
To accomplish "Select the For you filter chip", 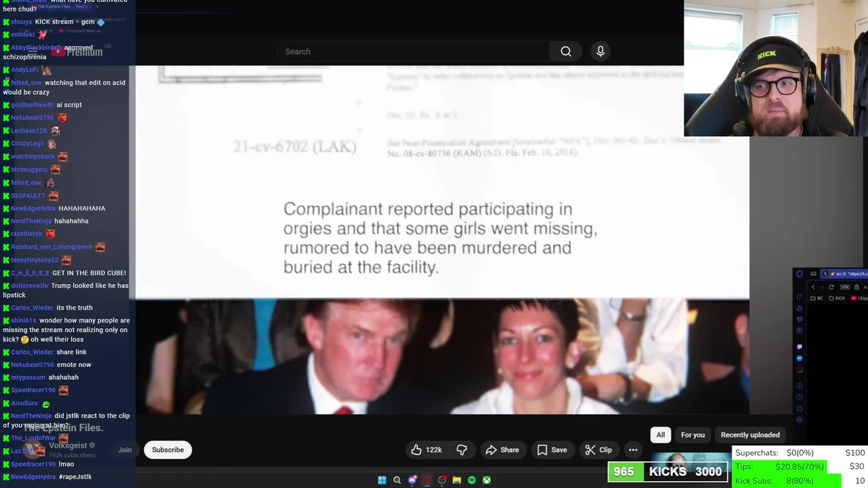I will pyautogui.click(x=692, y=434).
